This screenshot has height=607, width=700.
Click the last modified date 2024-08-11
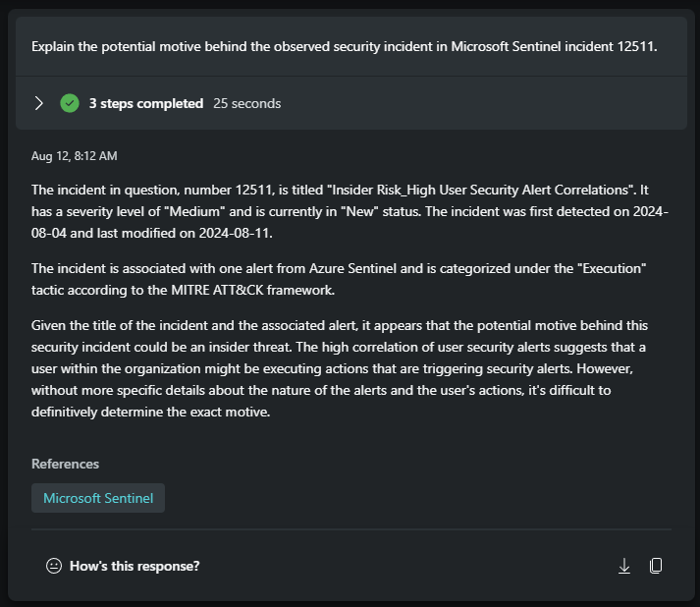pyautogui.click(x=236, y=233)
